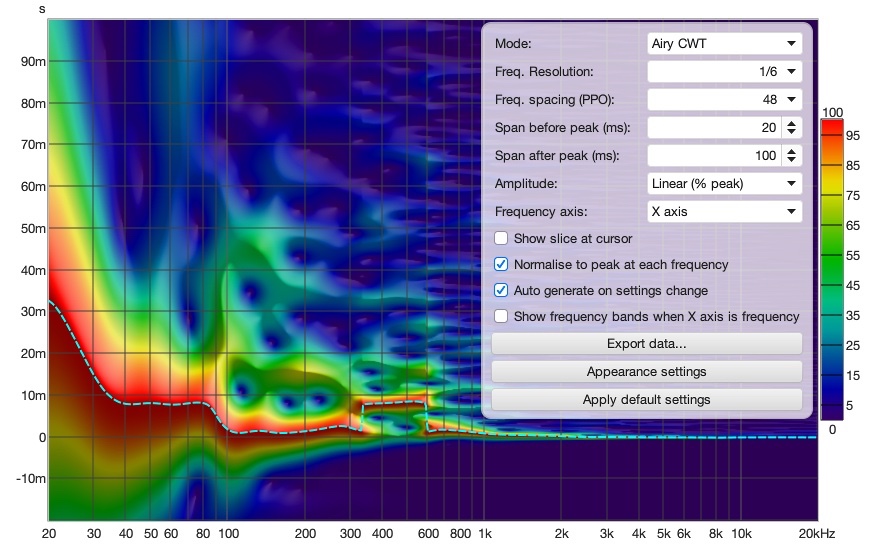Image resolution: width=884 pixels, height=547 pixels.
Task: Enable Show slice at cursor checkbox
Action: 501,239
